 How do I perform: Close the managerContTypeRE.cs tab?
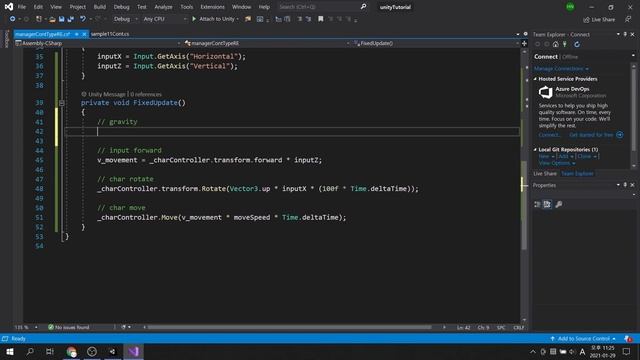pos(84,34)
